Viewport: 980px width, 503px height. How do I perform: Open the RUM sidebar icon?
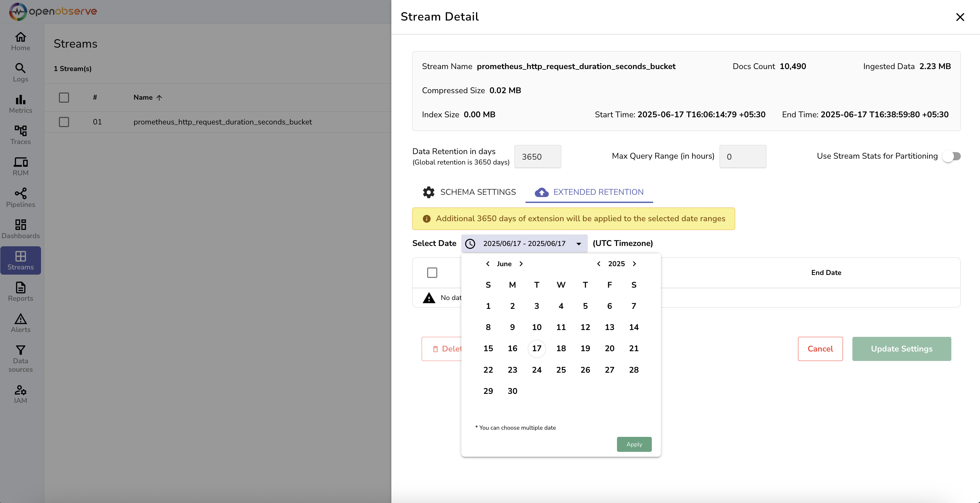coord(21,166)
